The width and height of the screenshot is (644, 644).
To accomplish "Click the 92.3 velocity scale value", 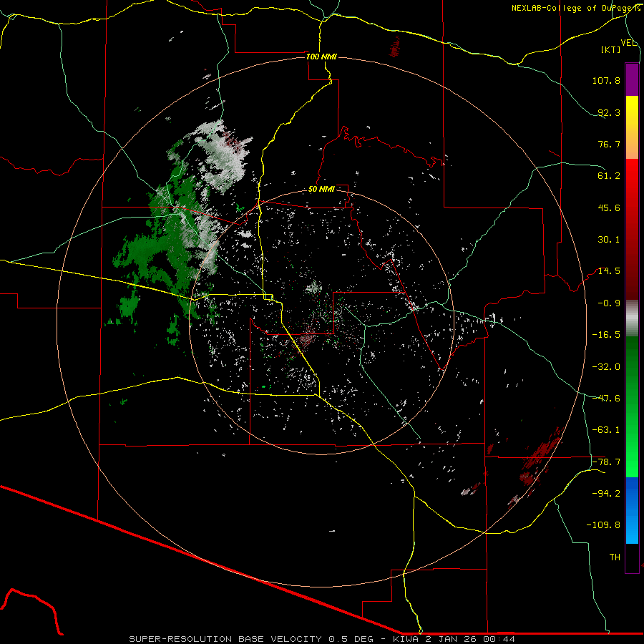I will [x=609, y=112].
